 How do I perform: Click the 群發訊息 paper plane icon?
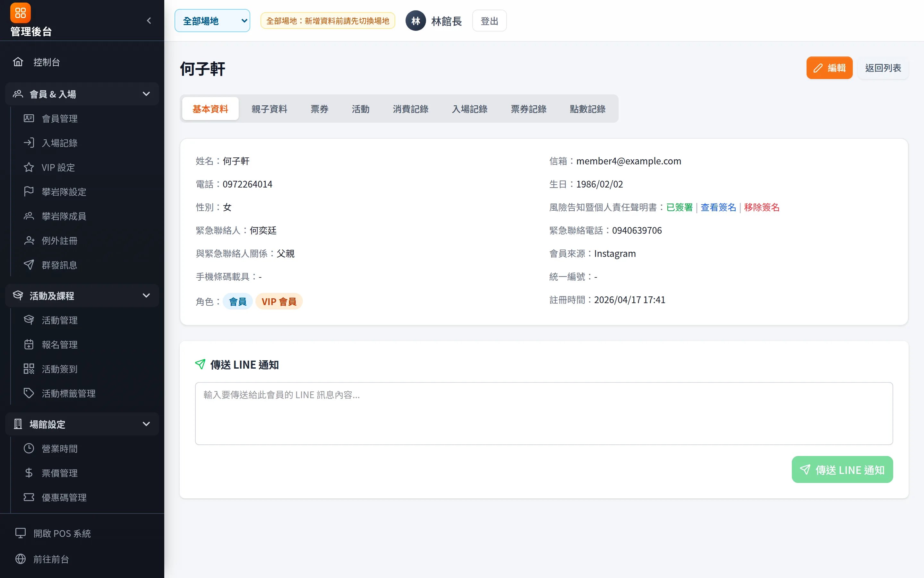[29, 265]
